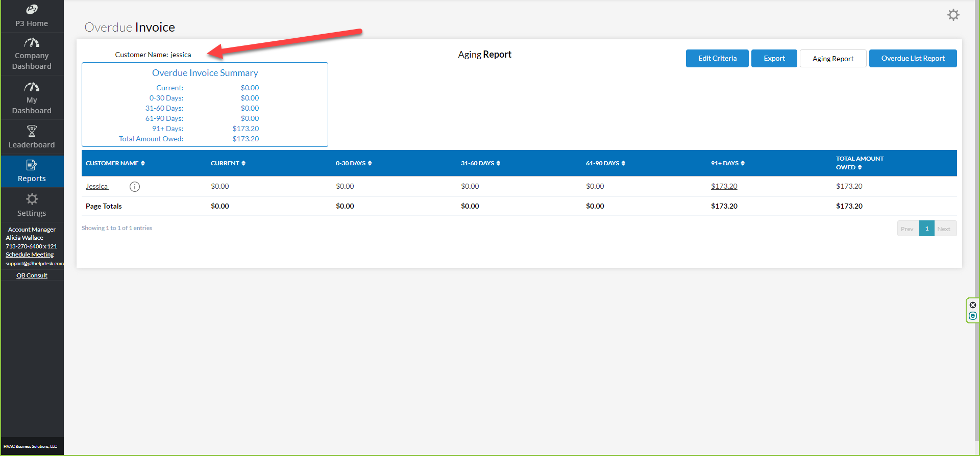Open My Dashboard gauge icon
Screen dimensions: 980x456
[x=32, y=87]
